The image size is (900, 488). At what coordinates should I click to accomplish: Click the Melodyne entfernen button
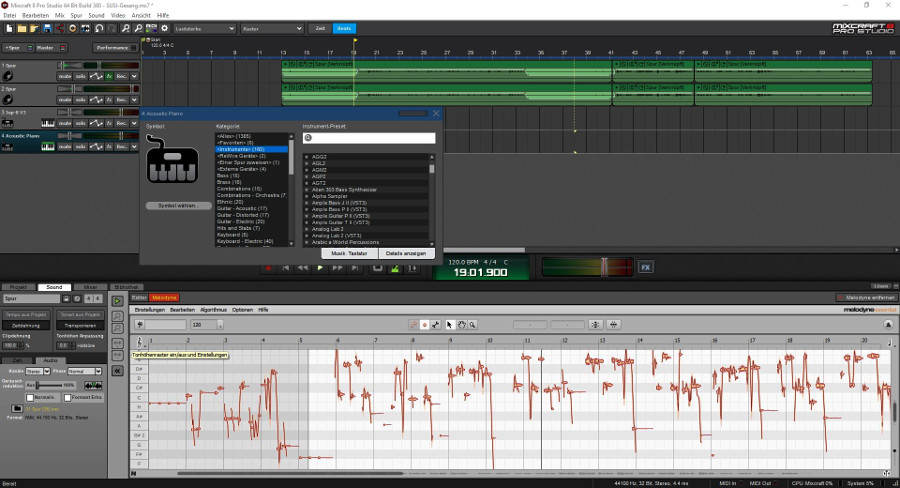[866, 297]
